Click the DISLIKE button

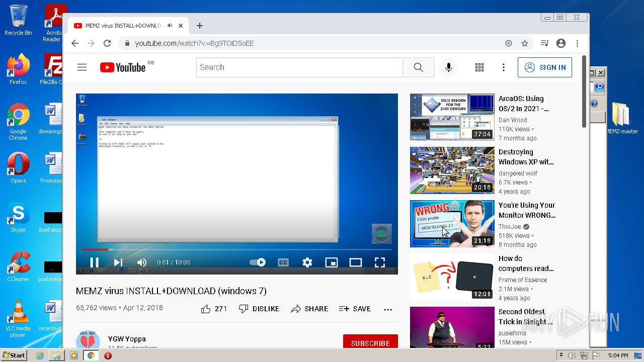pyautogui.click(x=259, y=309)
